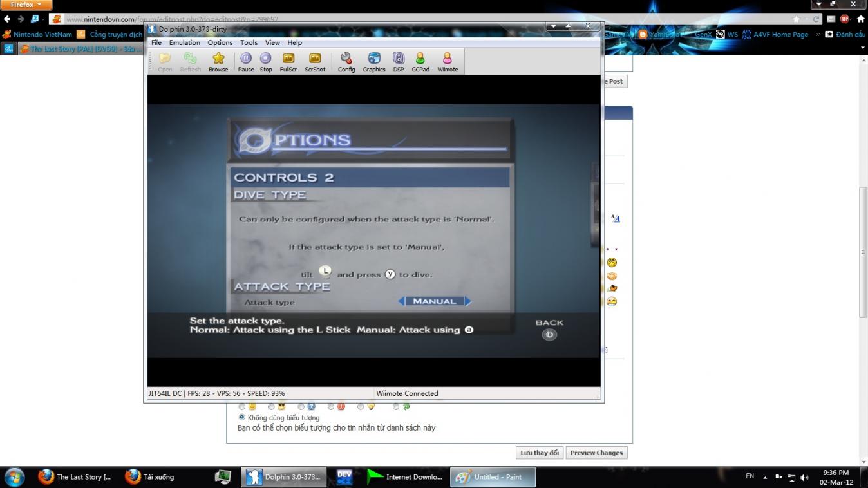Viewport: 868px width, 488px height.
Task: Select the smiley face post icon radio
Action: [242, 407]
